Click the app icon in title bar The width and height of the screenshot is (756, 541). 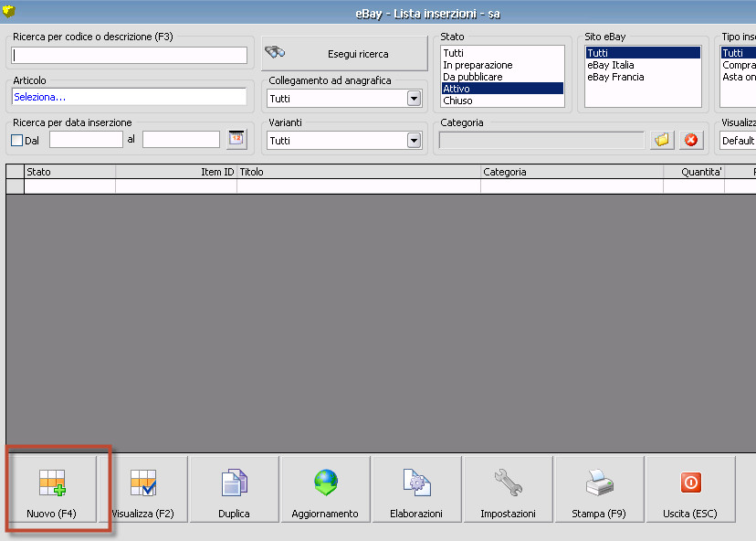pyautogui.click(x=9, y=11)
